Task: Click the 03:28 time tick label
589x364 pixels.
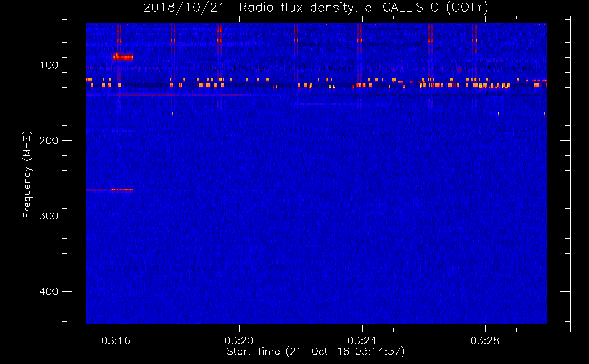Action: coord(485,341)
